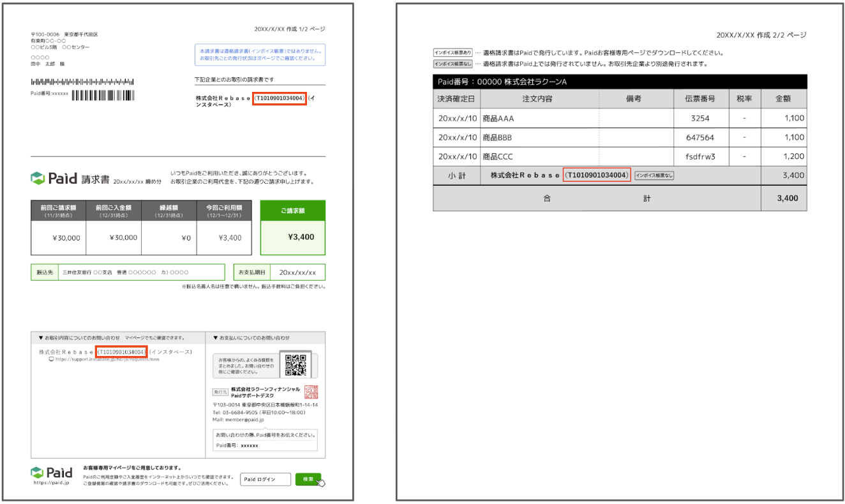Click T1010901034004 in the お取引内容 inquiry section

coord(121,352)
